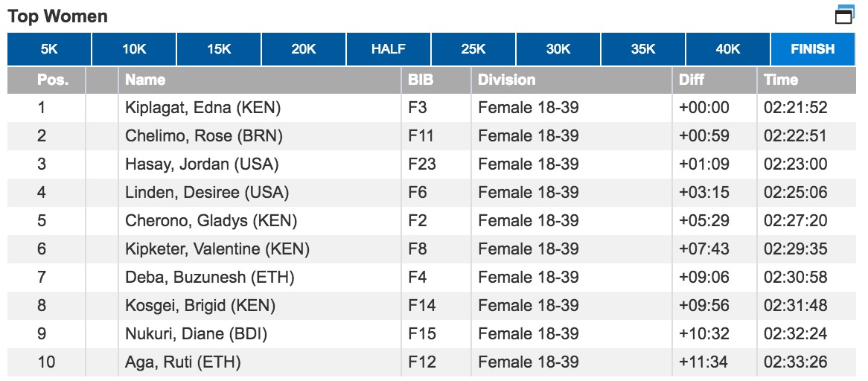Click the Time column header
The height and width of the screenshot is (381, 868).
coord(781,80)
